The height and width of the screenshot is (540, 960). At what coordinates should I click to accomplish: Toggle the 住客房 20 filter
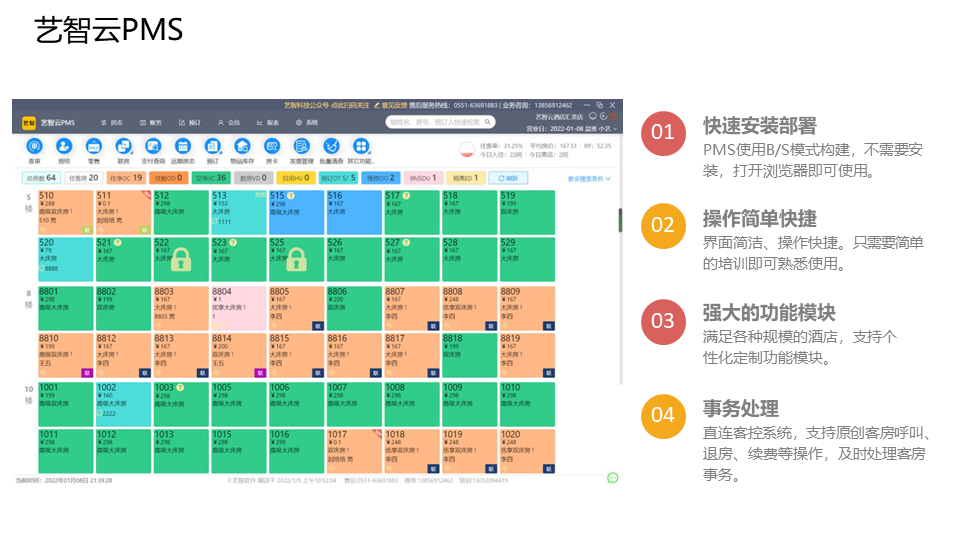click(x=83, y=178)
